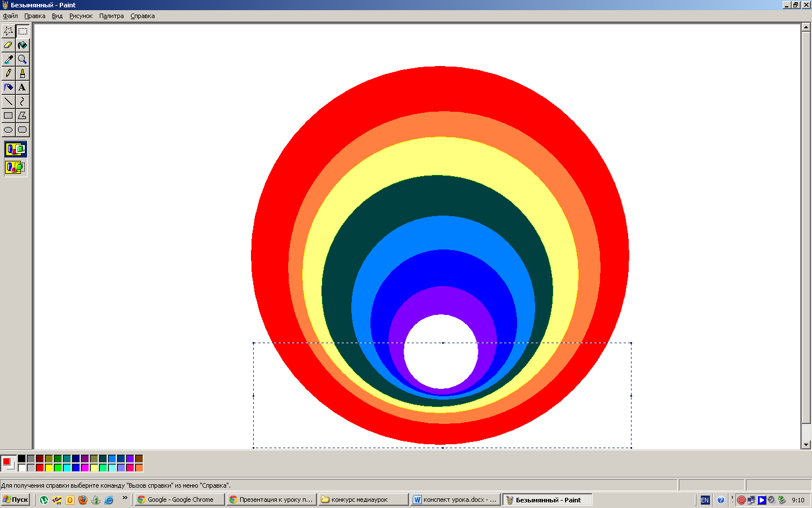Expand the quick launch overflow chevron
This screenshot has width=812, height=508.
tap(125, 498)
